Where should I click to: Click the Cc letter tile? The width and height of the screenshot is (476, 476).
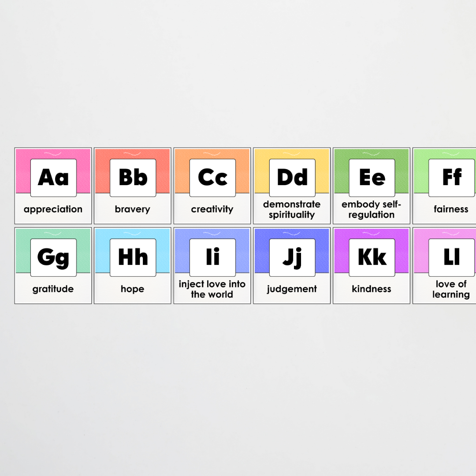click(212, 177)
